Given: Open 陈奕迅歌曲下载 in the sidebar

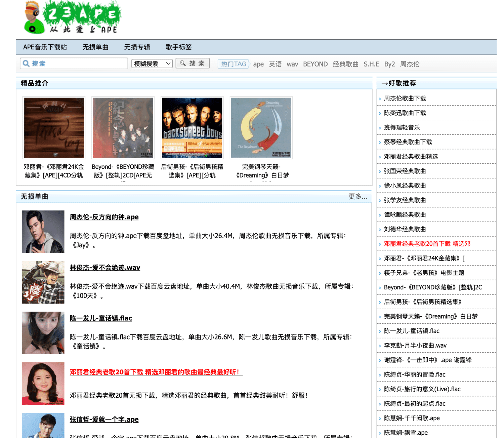Looking at the screenshot, I should click(x=405, y=113).
